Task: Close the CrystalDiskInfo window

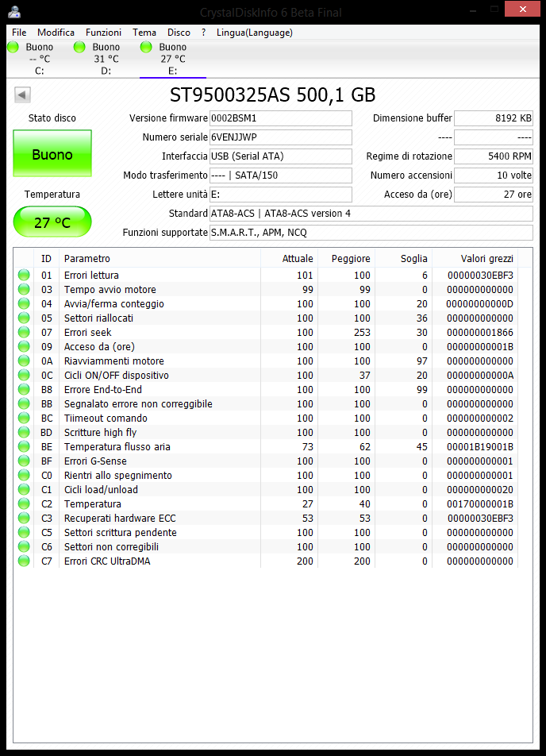Action: point(522,9)
